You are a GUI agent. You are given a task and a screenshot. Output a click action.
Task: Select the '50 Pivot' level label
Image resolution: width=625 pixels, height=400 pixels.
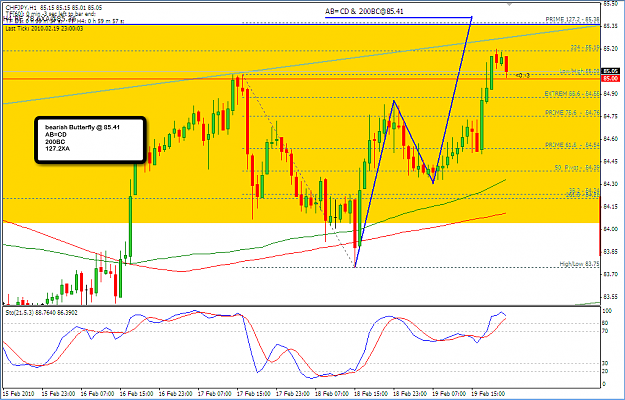[x=577, y=168]
